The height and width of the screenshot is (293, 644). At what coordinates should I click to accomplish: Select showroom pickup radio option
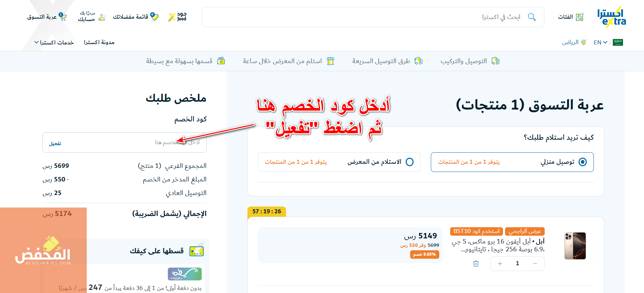[409, 162]
